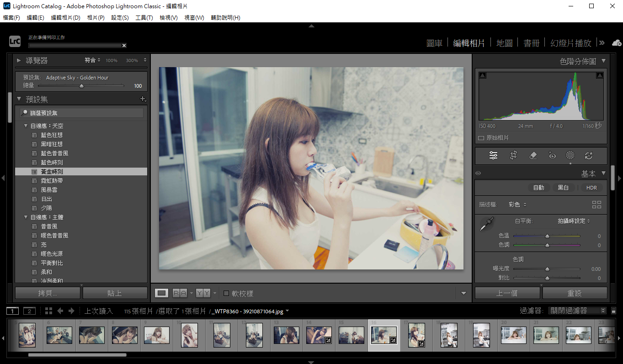This screenshot has height=364, width=623.
Task: Click the sync/refresh icon in tool strip
Action: pyautogui.click(x=589, y=156)
